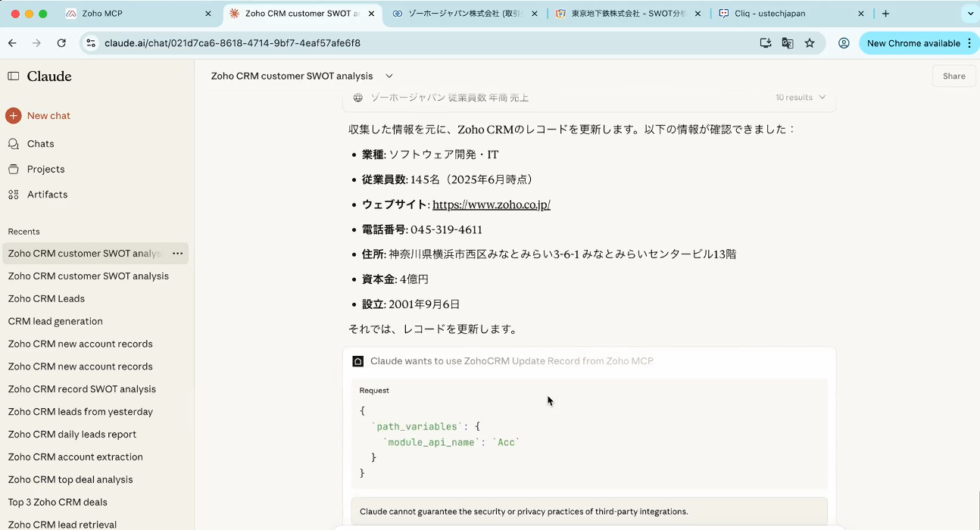Open the Chrome profile icon
980x530 pixels.
point(844,43)
